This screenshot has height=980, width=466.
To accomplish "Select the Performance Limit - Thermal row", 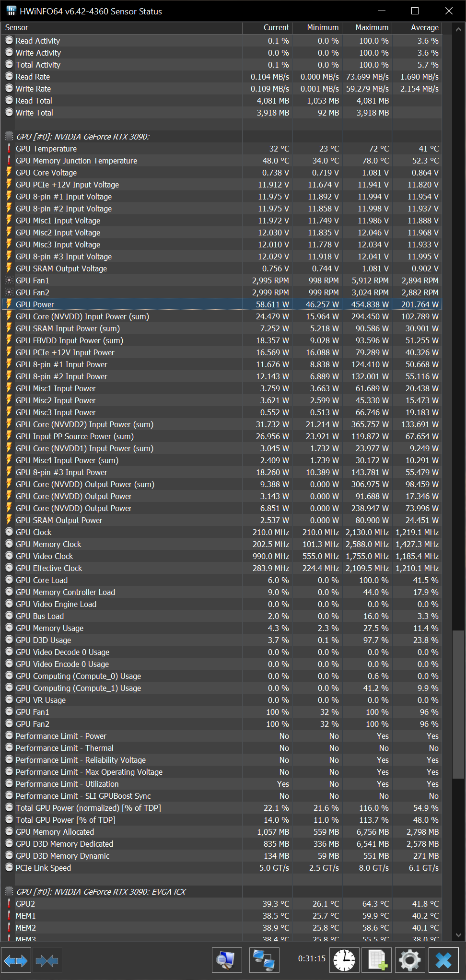I will [64, 748].
